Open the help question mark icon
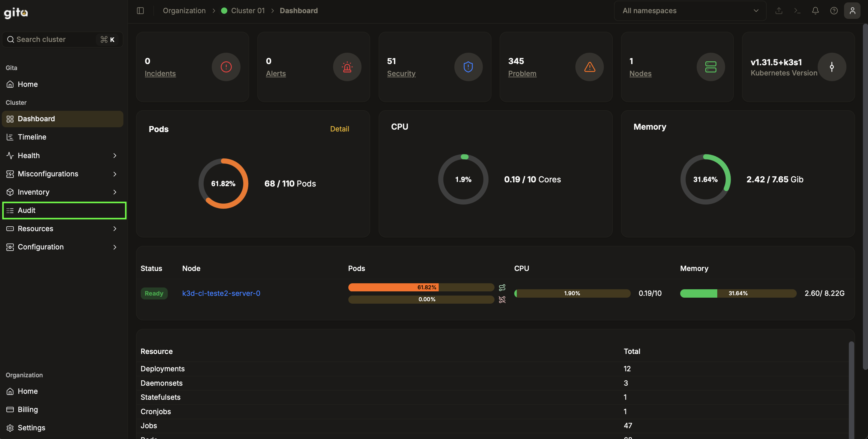Screen dimensions: 868x439 [x=834, y=11]
